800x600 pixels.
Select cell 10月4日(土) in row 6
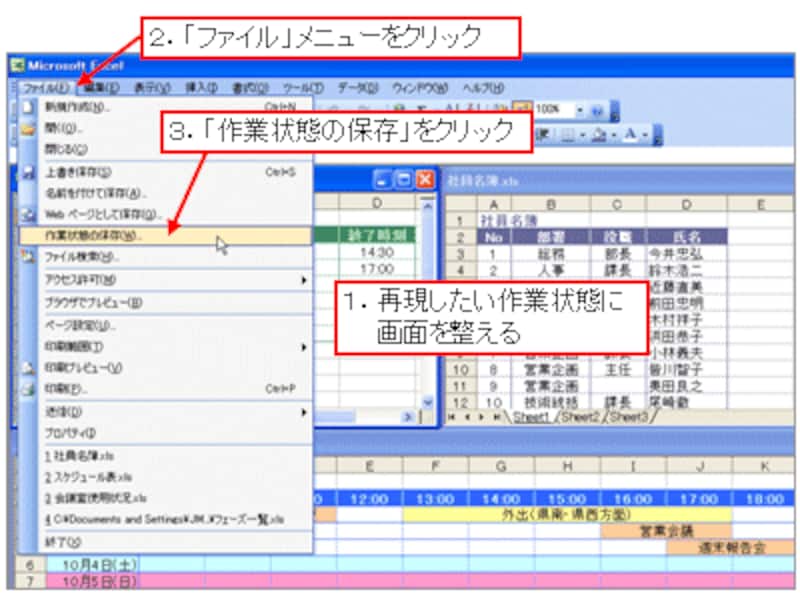[x=93, y=565]
